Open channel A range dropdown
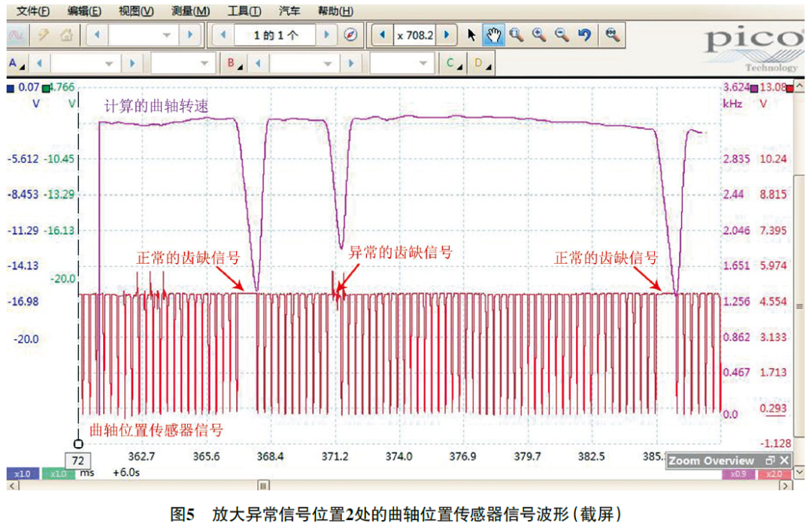 pyautogui.click(x=85, y=64)
